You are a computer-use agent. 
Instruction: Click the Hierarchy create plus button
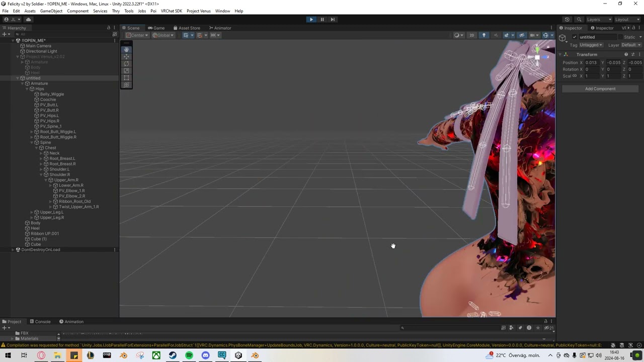pos(5,34)
